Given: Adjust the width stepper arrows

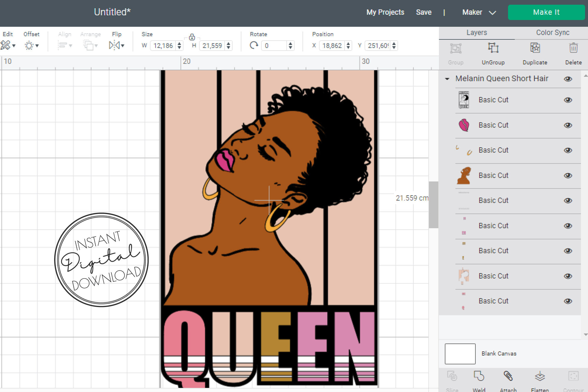Looking at the screenshot, I should [179, 46].
